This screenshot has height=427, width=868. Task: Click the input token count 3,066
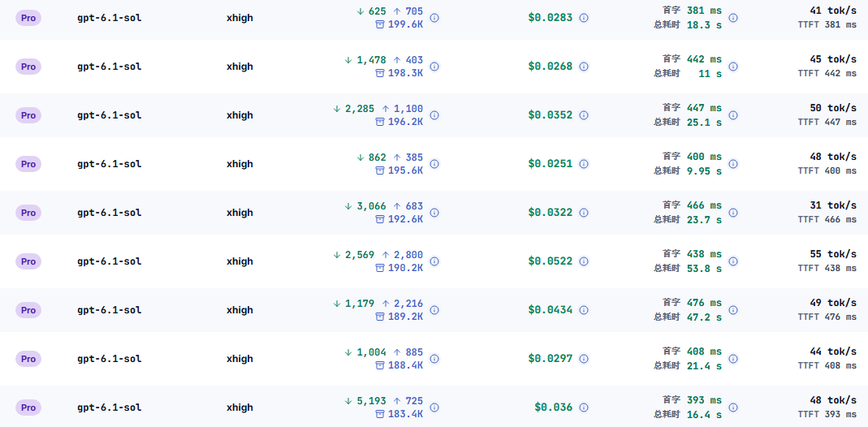click(371, 205)
